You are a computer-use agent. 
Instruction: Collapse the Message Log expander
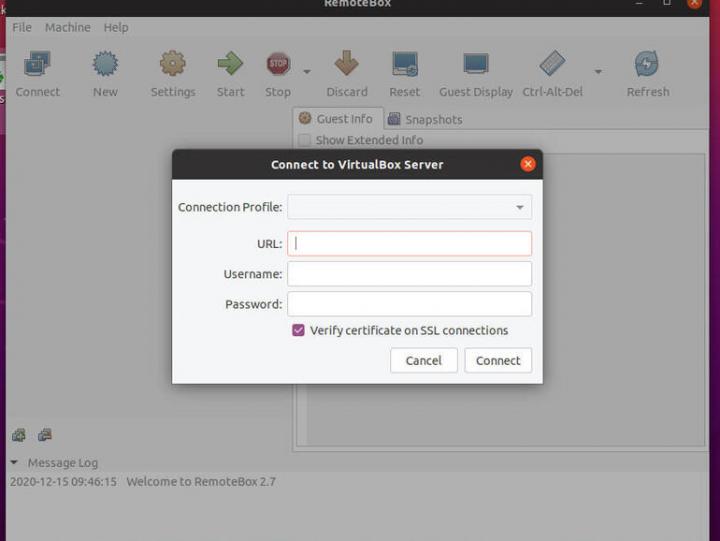[x=14, y=463]
